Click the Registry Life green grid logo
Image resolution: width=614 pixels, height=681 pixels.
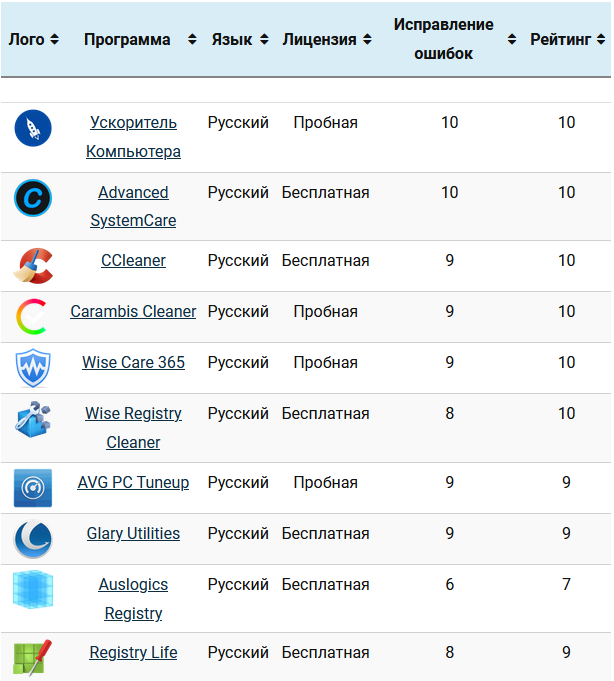tap(33, 658)
